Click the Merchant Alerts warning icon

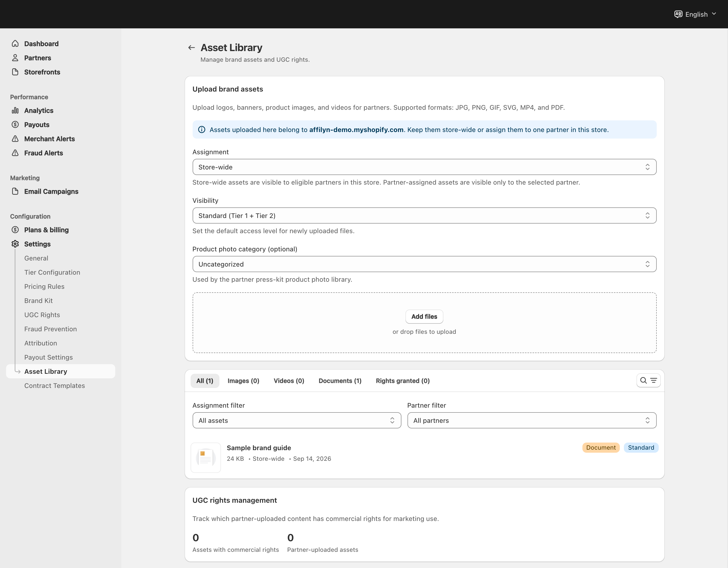15,139
